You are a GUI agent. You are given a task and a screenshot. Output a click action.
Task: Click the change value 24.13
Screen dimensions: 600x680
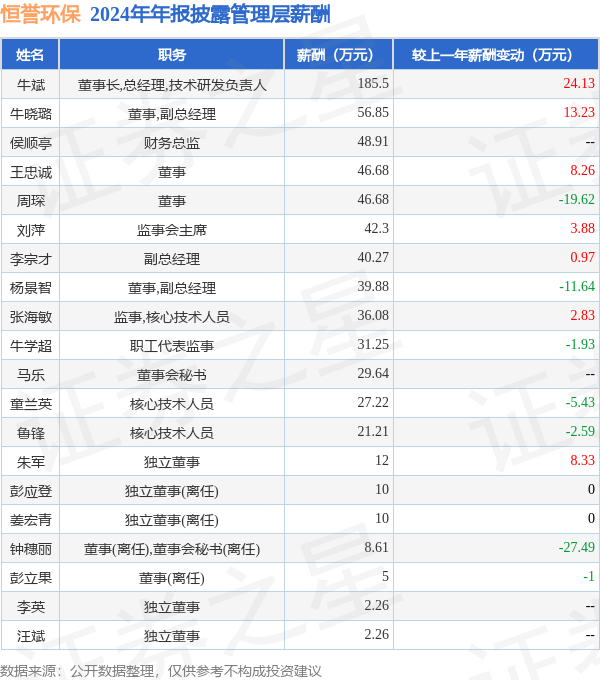579,83
